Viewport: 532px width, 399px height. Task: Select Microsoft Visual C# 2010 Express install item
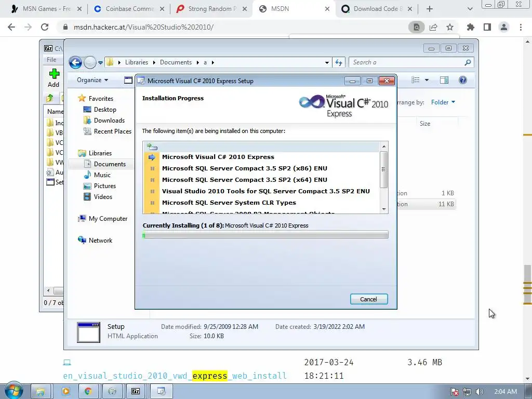pos(218,157)
